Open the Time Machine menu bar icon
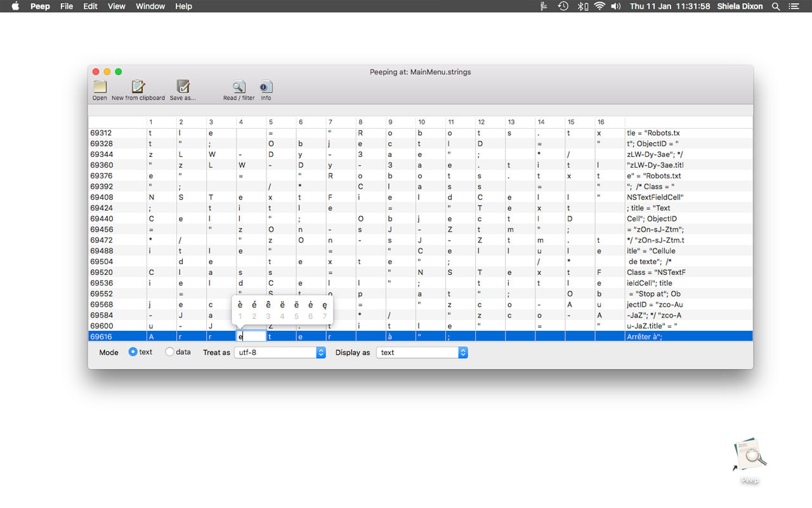 click(x=563, y=6)
